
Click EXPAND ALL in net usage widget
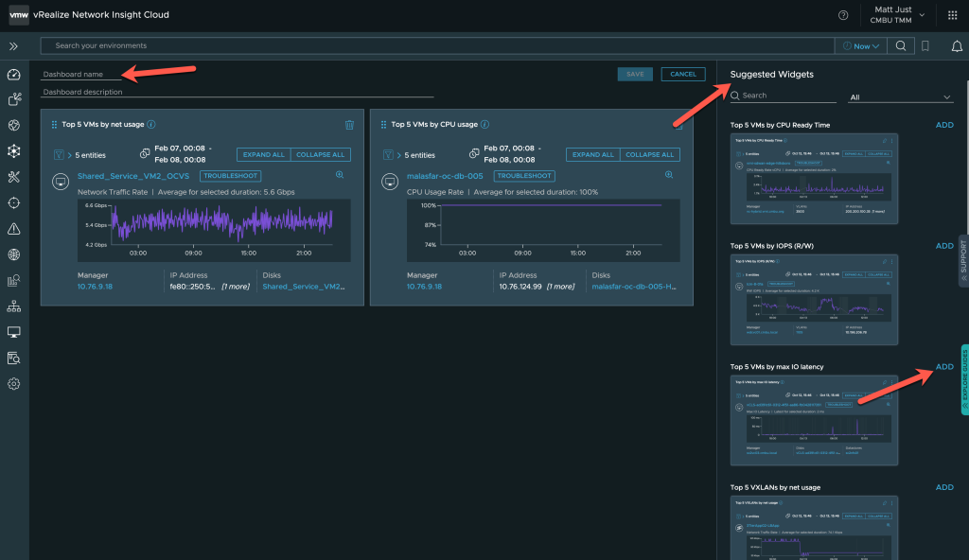point(264,154)
